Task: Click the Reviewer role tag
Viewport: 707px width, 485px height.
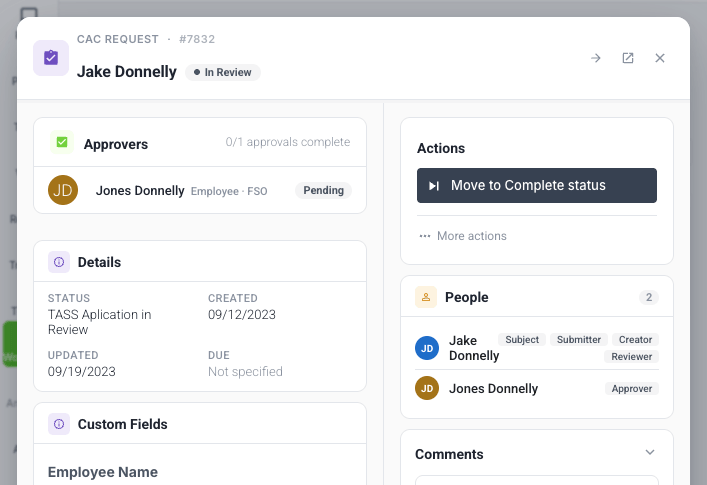Action: 631,357
